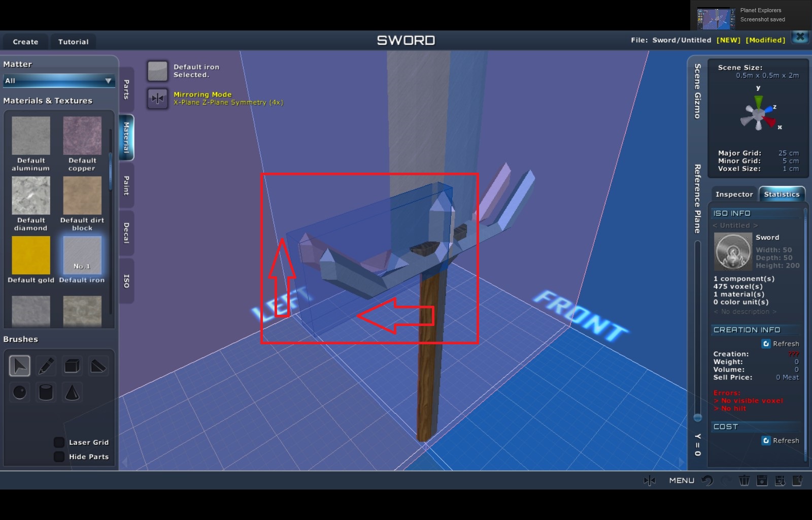Click the selected Default iron preview icon
Image resolution: width=812 pixels, height=520 pixels.
click(157, 71)
